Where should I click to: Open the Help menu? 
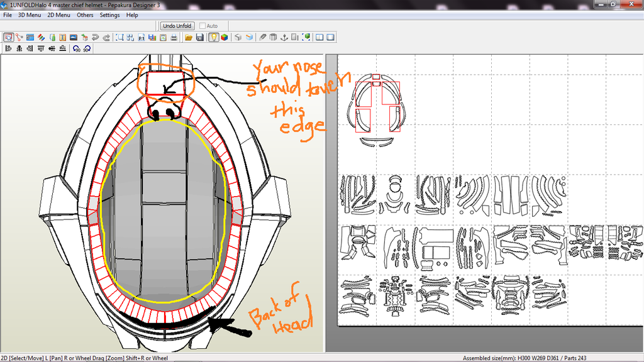tap(132, 14)
